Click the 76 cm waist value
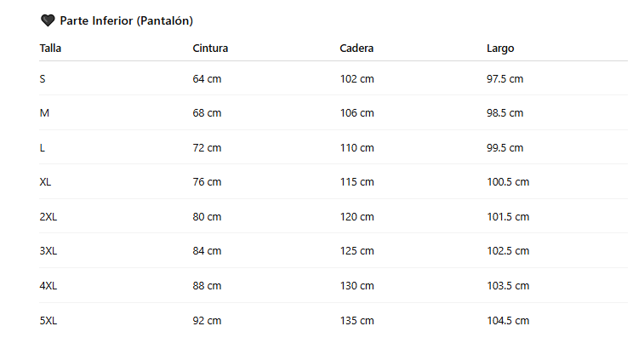644x349 pixels. coord(207,182)
